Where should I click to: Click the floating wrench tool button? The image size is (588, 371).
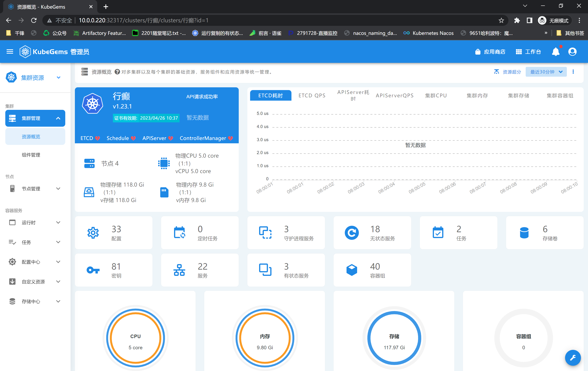click(573, 357)
